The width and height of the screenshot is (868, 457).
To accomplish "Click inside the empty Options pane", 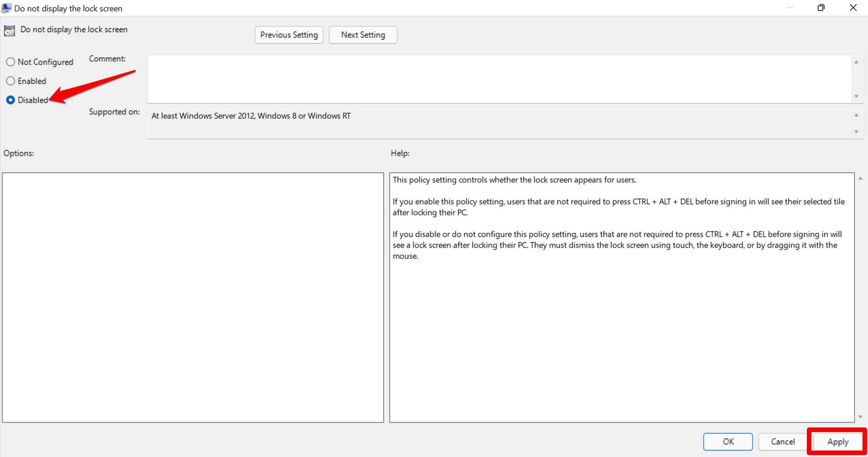I will click(x=193, y=298).
